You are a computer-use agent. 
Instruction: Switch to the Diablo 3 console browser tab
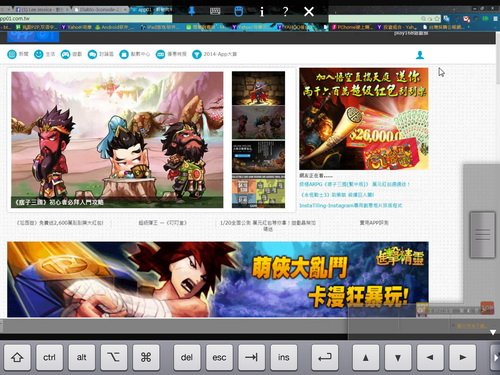100,10
